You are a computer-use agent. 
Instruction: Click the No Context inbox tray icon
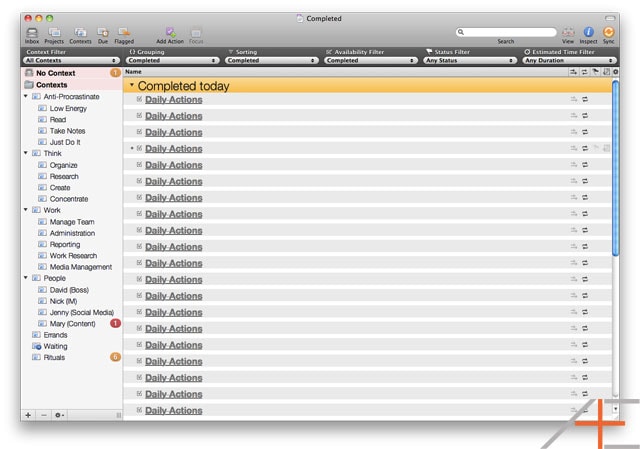[x=29, y=73]
